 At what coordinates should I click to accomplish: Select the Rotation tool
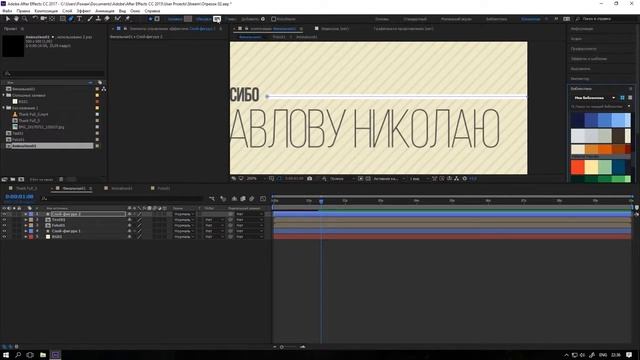[x=35, y=19]
